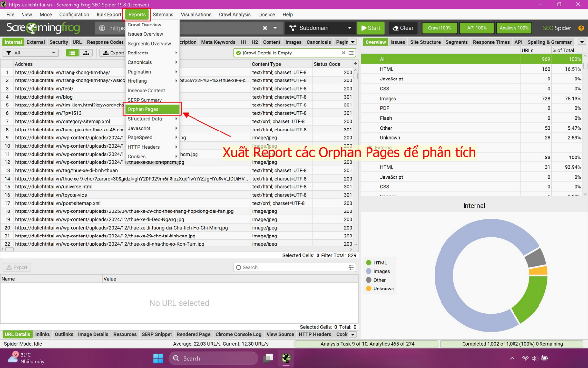Open the Export function in toolbar
Image resolution: width=588 pixels, height=368 pixels.
coord(113,53)
